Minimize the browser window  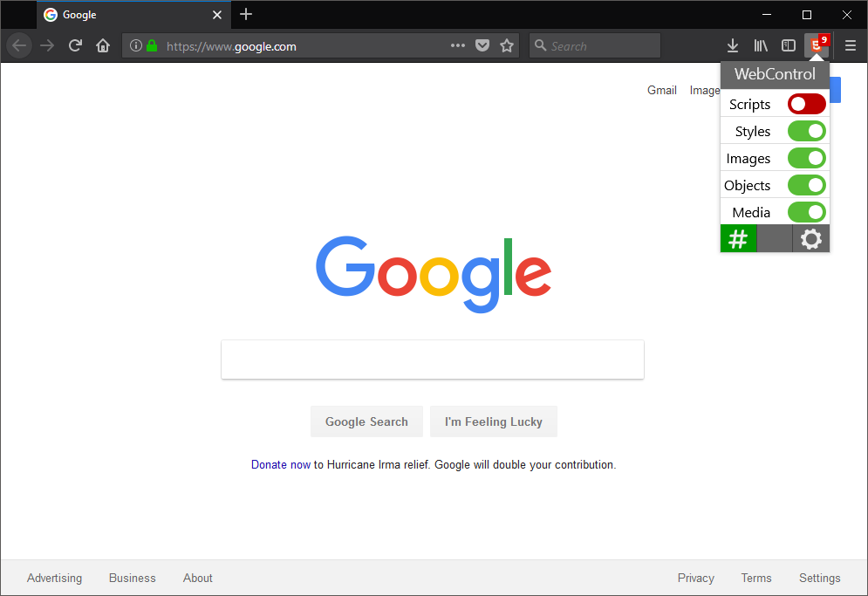[767, 15]
